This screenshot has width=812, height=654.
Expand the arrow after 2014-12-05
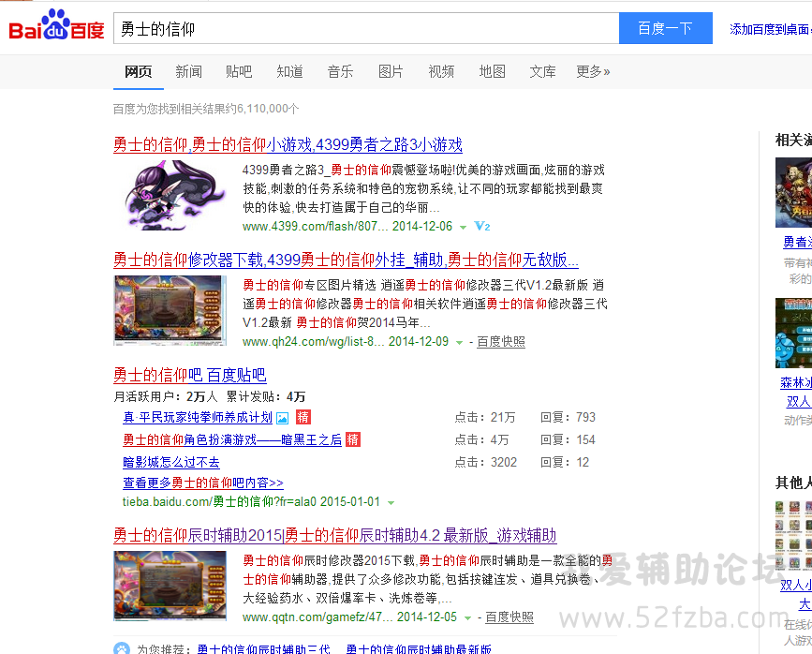click(467, 618)
